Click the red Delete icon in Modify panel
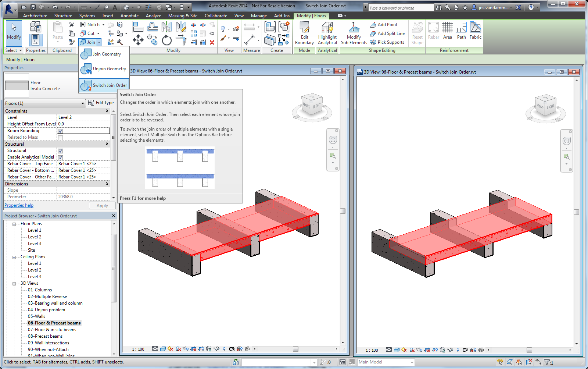The width and height of the screenshot is (588, 369). pos(212,42)
